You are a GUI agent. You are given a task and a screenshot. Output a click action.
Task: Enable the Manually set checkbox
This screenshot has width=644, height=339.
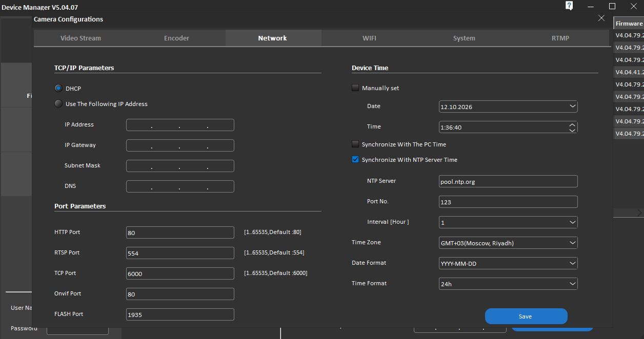(355, 88)
